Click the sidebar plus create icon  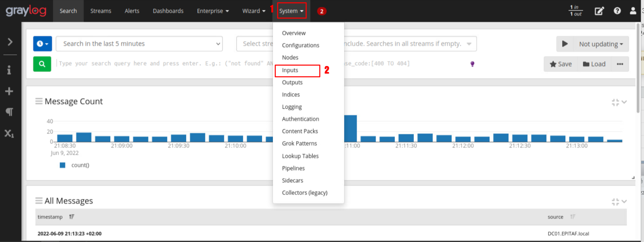coord(9,91)
